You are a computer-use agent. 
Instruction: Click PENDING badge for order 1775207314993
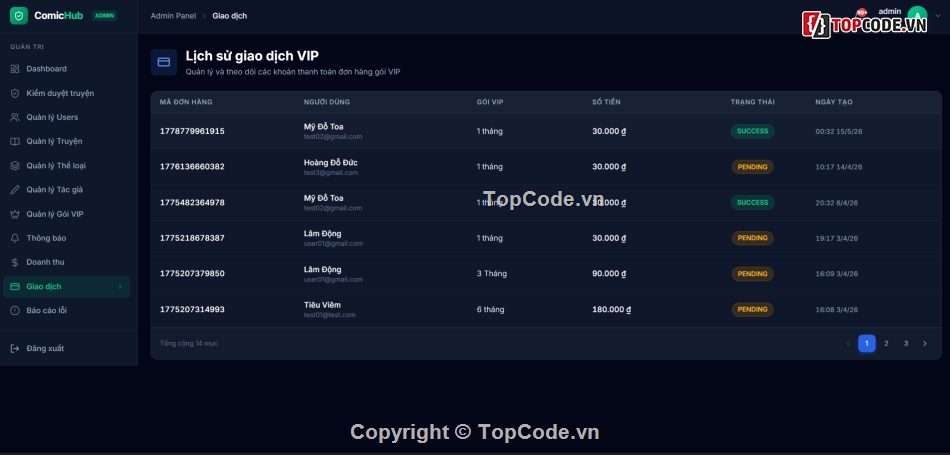[x=752, y=310]
